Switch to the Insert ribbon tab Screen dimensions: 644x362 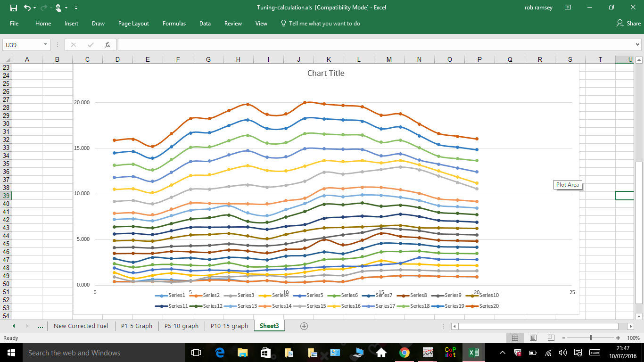point(72,24)
